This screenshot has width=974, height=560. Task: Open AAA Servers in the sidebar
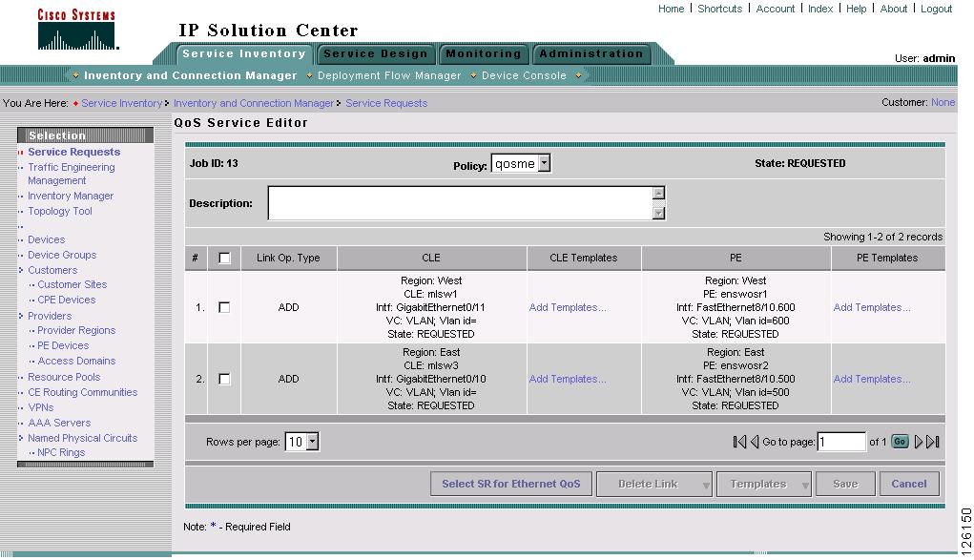click(59, 423)
